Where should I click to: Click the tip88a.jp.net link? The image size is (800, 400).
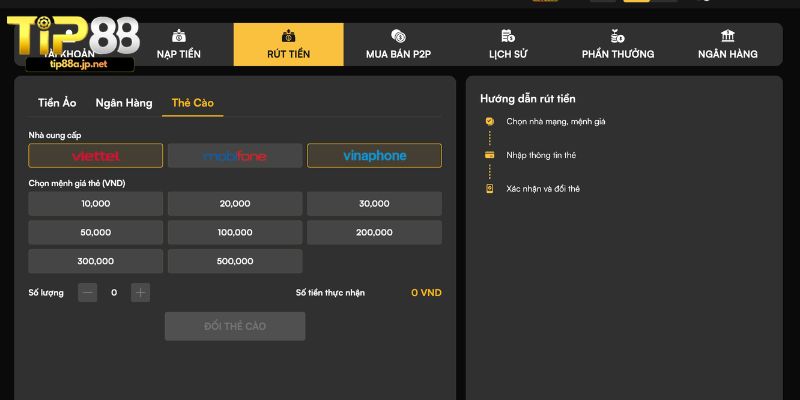coord(79,64)
